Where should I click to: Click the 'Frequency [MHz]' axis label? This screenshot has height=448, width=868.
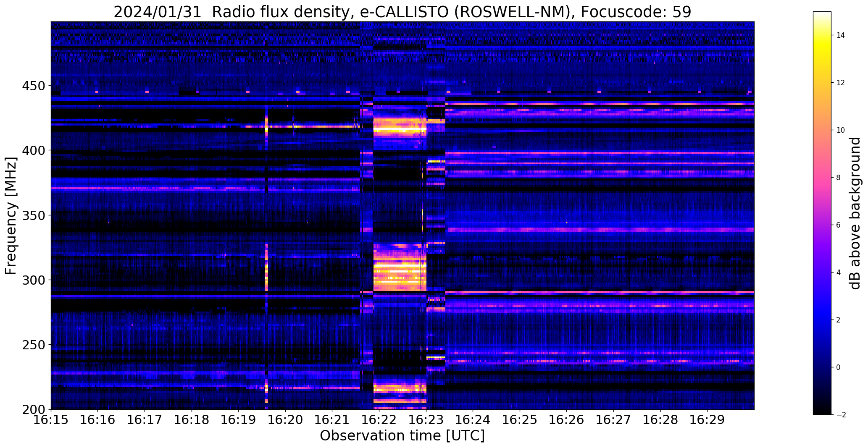(11, 216)
